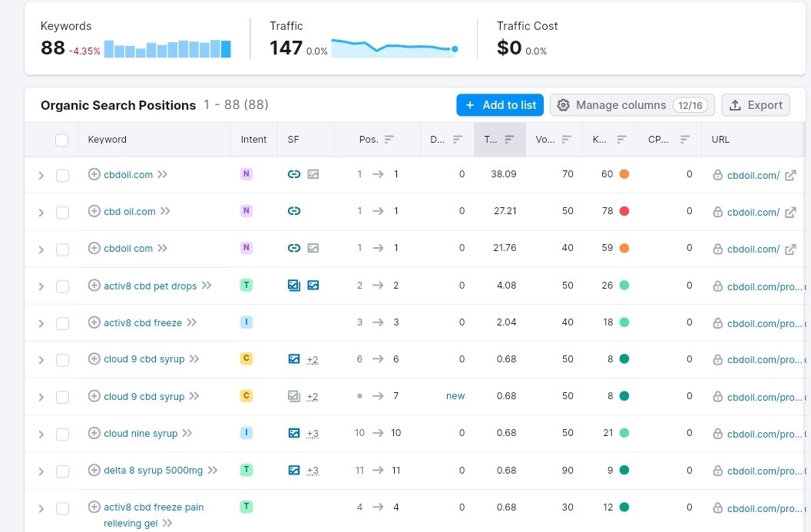The image size is (811, 532).
Task: Select activ8 cbd freeze row checkbox
Action: click(62, 324)
